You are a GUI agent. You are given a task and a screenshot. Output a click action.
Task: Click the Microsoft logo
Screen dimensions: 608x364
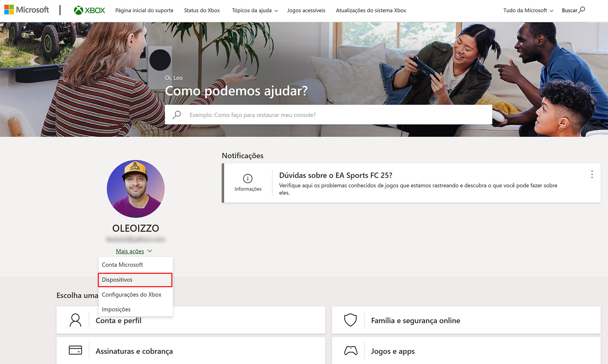[27, 9]
